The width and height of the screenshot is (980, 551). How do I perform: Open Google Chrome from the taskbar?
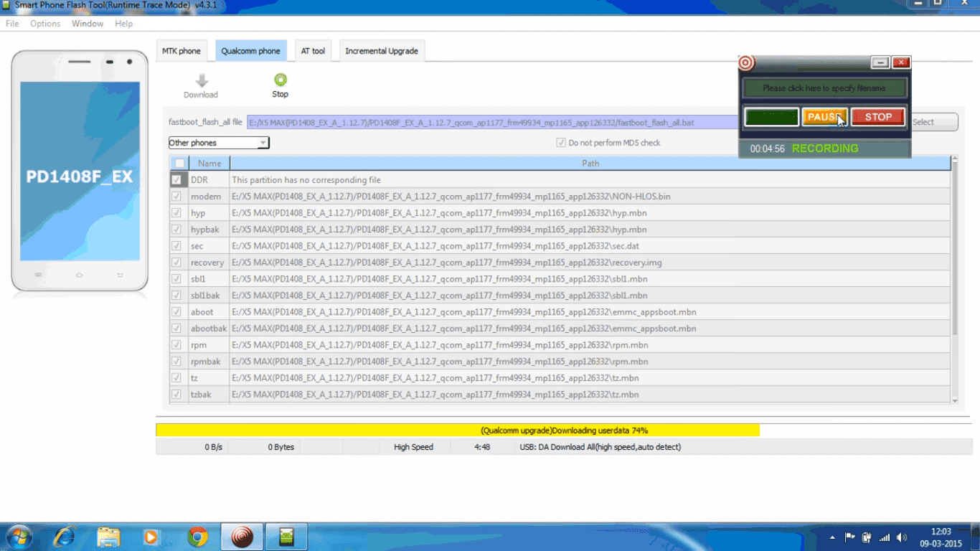[x=198, y=537]
